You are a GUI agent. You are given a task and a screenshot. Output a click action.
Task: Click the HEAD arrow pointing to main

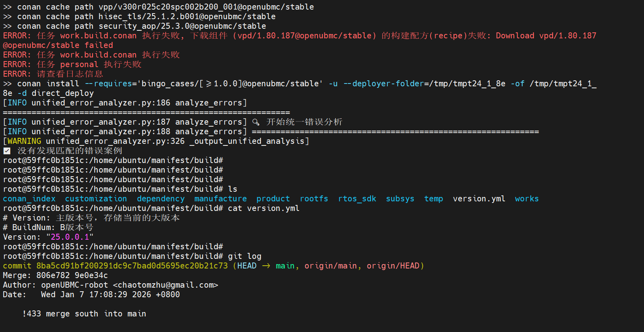(x=266, y=266)
